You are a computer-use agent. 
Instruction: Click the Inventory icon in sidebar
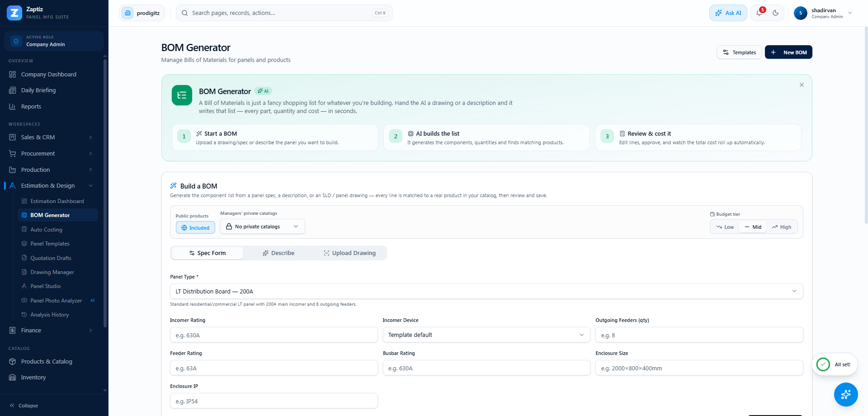(x=13, y=378)
